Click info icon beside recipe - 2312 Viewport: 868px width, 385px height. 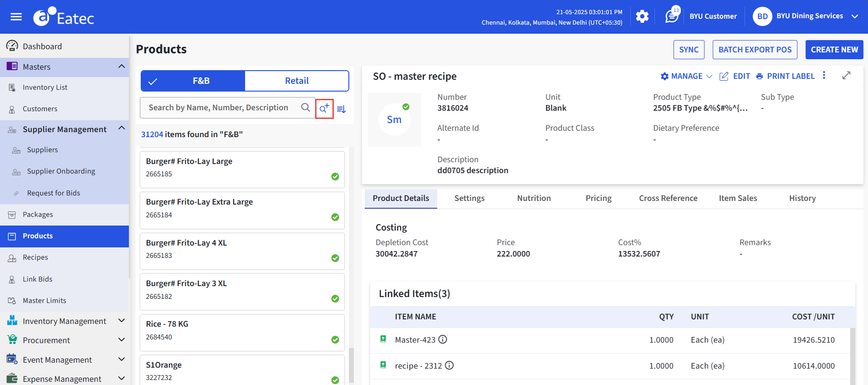449,365
